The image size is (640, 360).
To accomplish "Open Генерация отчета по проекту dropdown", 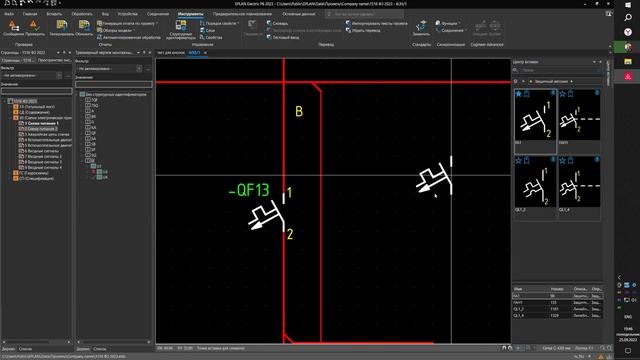I will (x=128, y=23).
